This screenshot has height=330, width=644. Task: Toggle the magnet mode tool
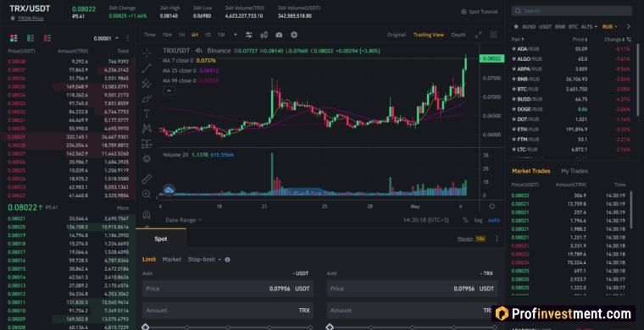tap(147, 214)
